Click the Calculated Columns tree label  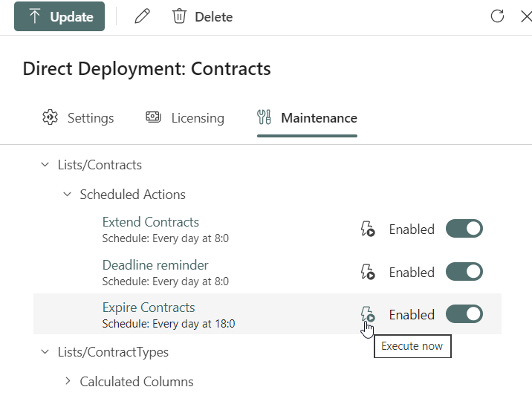(137, 382)
